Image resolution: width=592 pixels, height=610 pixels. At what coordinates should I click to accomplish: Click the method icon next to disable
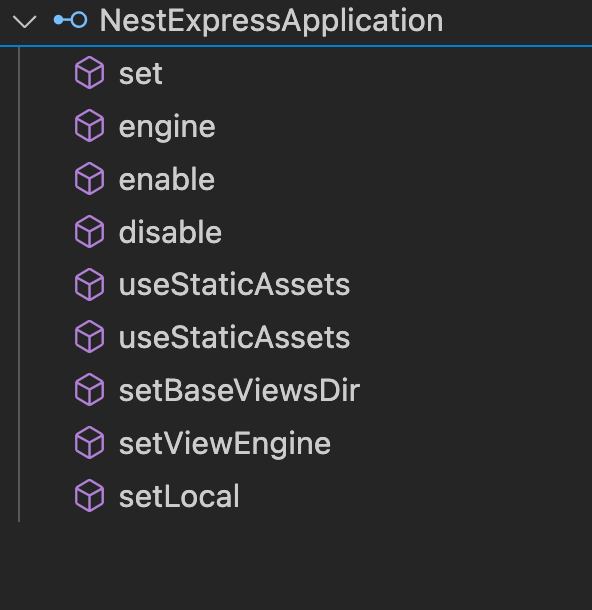[89, 231]
